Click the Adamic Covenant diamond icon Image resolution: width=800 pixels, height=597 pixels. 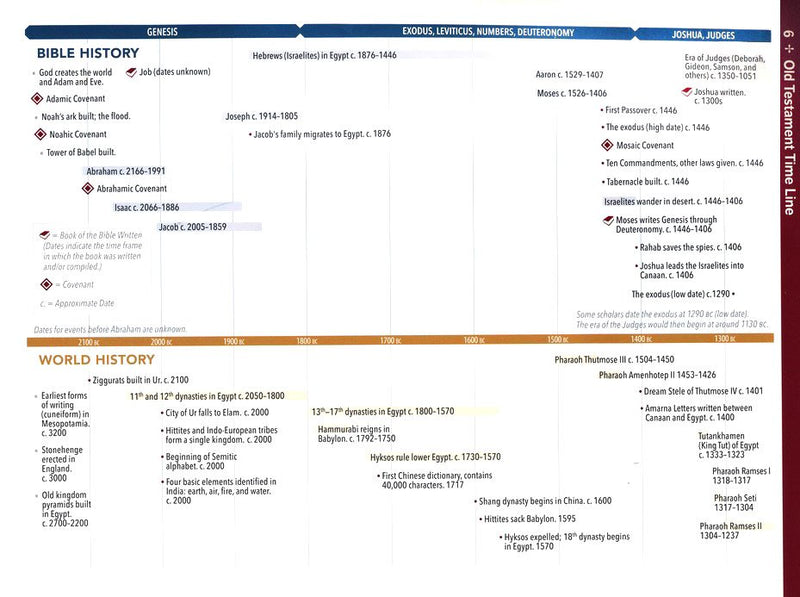(x=37, y=99)
